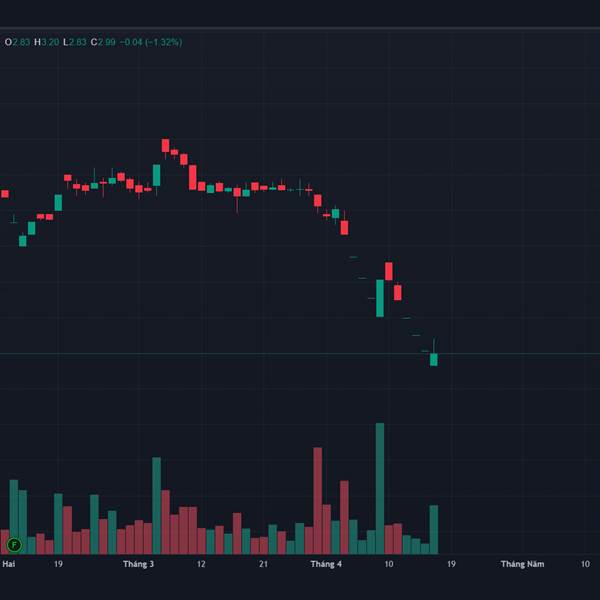Click the close value C2.99
This screenshot has height=600, width=600.
point(103,42)
